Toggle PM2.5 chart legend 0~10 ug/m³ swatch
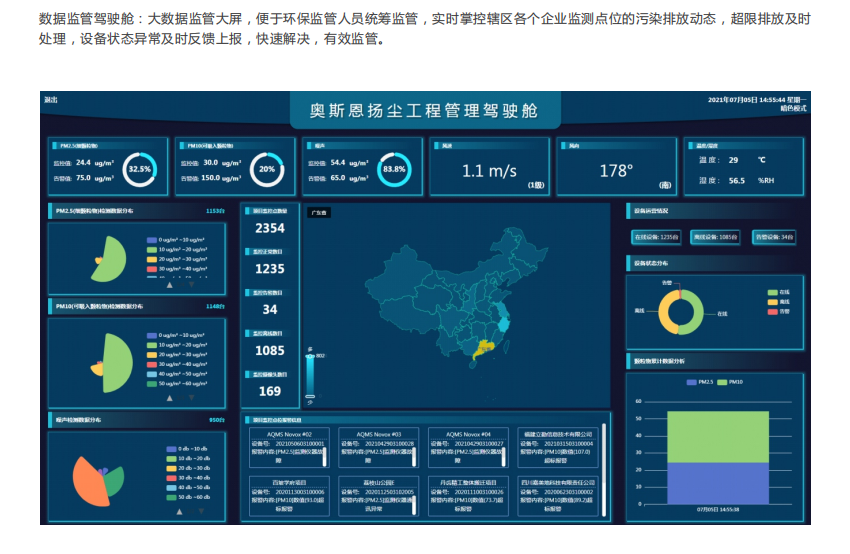The width and height of the screenshot is (850, 554). (152, 240)
